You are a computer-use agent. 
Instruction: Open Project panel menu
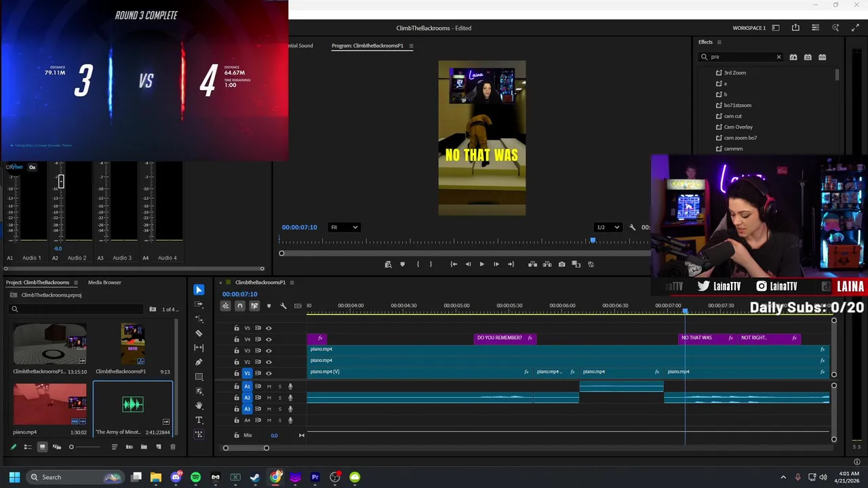tap(75, 283)
